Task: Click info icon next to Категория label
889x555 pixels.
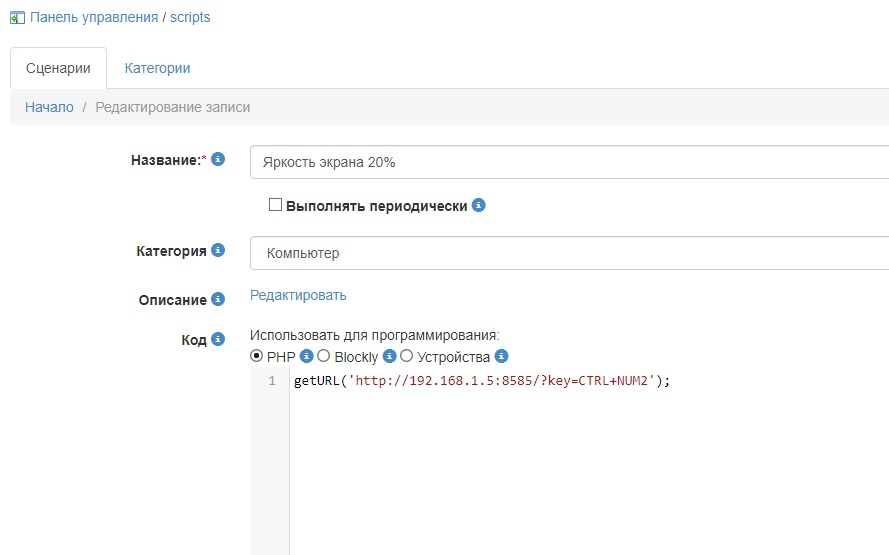Action: point(218,251)
